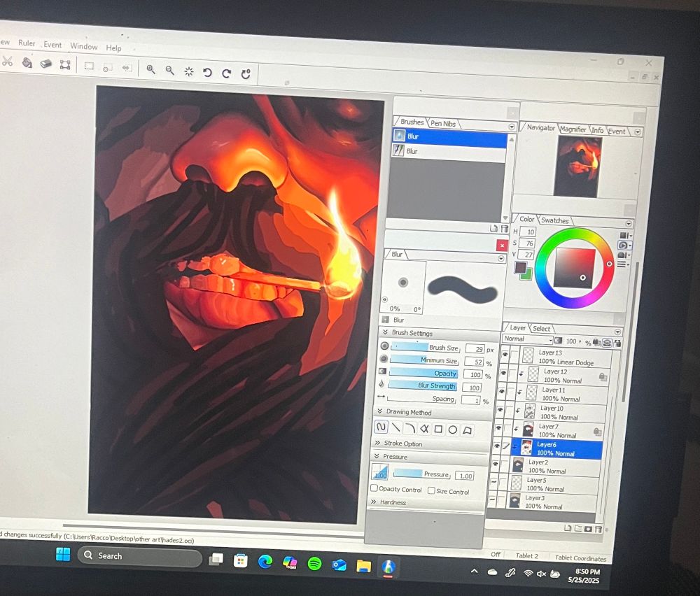Select the second Blur brush in list
This screenshot has height=596, width=700.
pyautogui.click(x=449, y=152)
